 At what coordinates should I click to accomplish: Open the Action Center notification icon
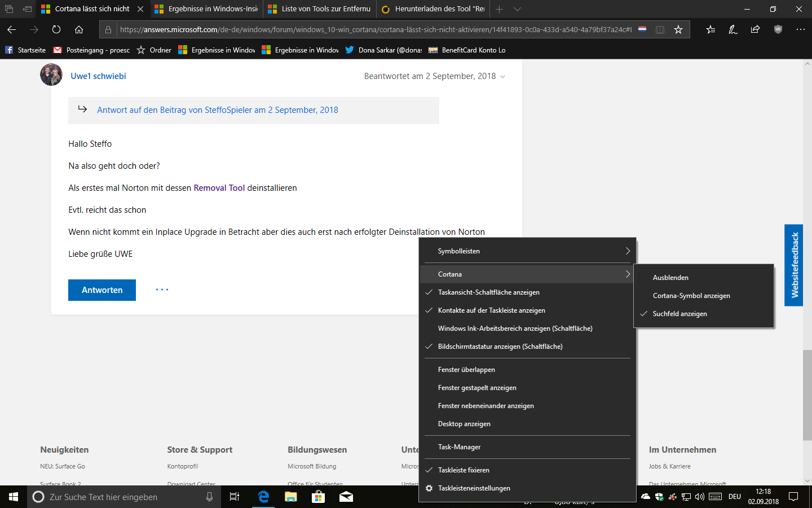[x=793, y=497]
